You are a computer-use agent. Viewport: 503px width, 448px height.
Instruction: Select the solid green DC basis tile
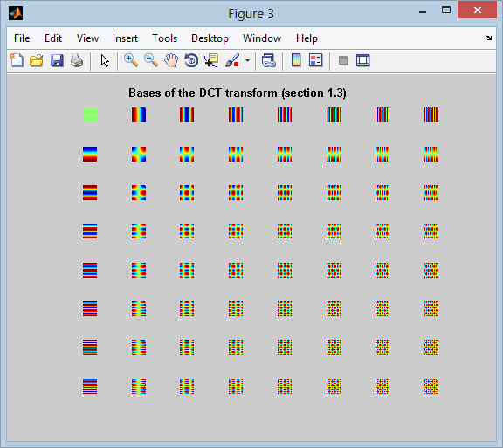tap(90, 115)
